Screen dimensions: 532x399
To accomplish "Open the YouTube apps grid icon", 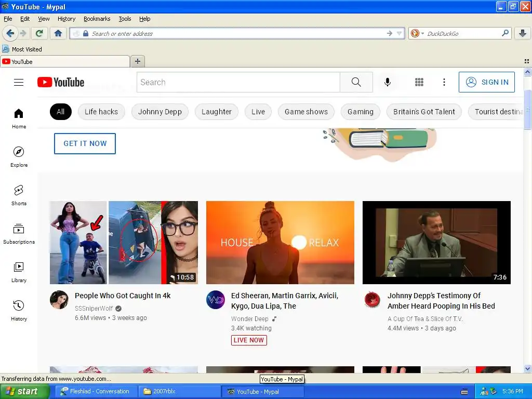I will click(419, 82).
